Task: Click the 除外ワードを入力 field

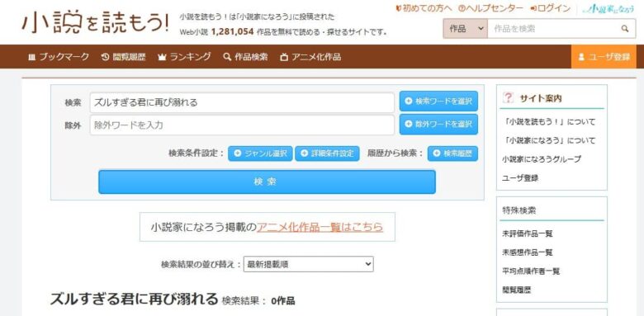Action: 242,125
